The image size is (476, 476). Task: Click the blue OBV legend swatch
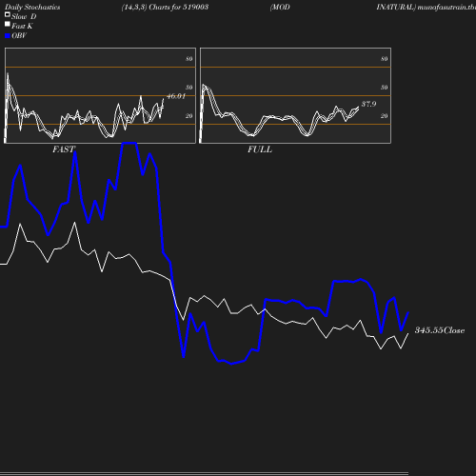coord(8,36)
